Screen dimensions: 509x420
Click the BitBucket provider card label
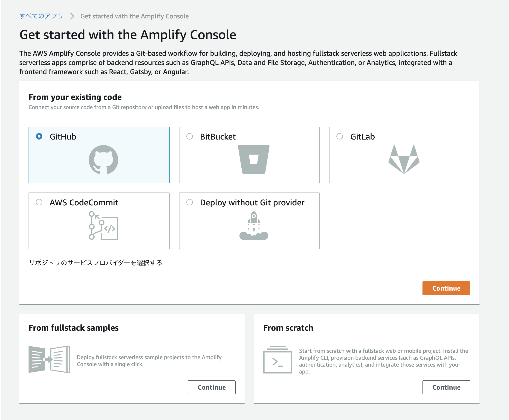218,137
